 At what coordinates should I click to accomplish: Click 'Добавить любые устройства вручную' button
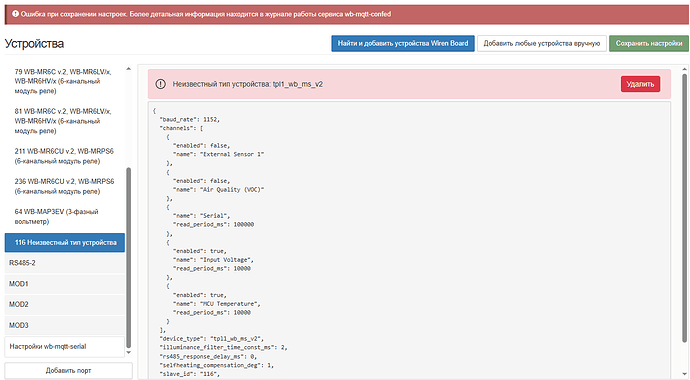(x=542, y=44)
